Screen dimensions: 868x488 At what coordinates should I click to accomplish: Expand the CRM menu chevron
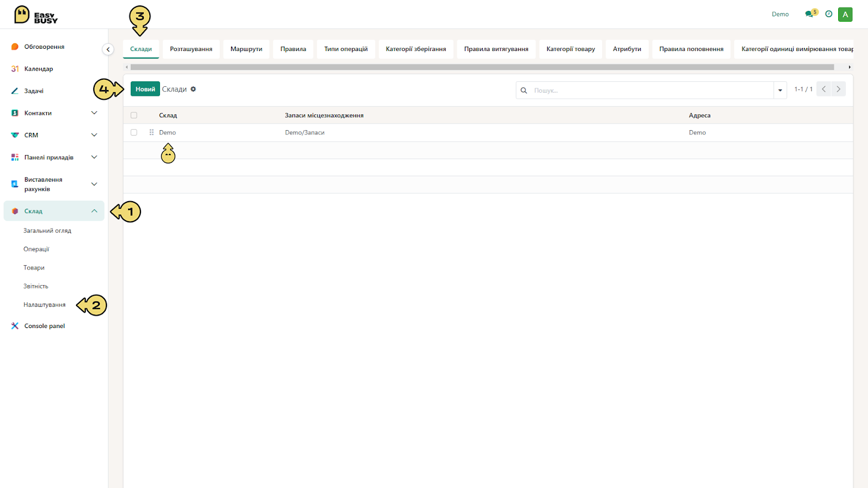94,135
